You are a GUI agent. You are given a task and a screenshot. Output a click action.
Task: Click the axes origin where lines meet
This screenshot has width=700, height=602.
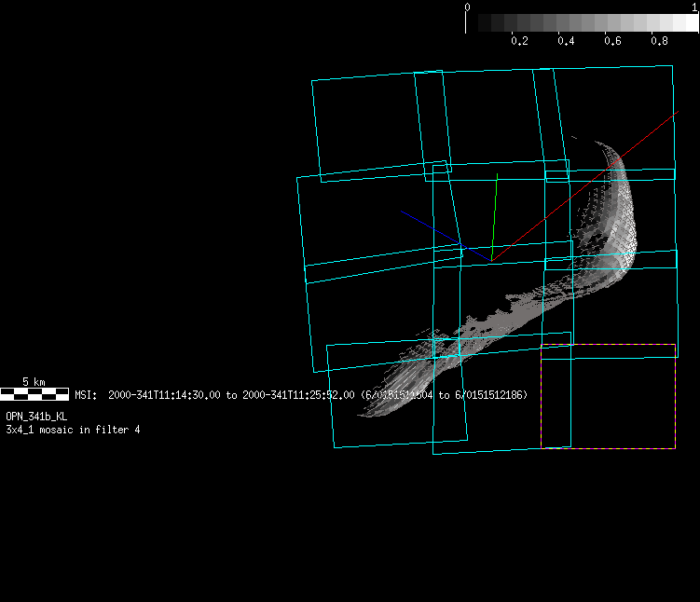coord(491,260)
